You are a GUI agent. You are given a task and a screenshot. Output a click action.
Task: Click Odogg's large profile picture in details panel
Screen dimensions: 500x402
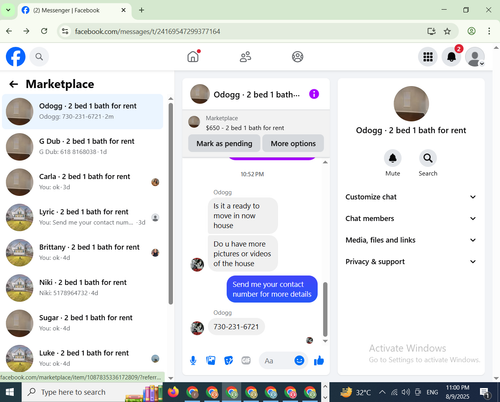pyautogui.click(x=411, y=103)
